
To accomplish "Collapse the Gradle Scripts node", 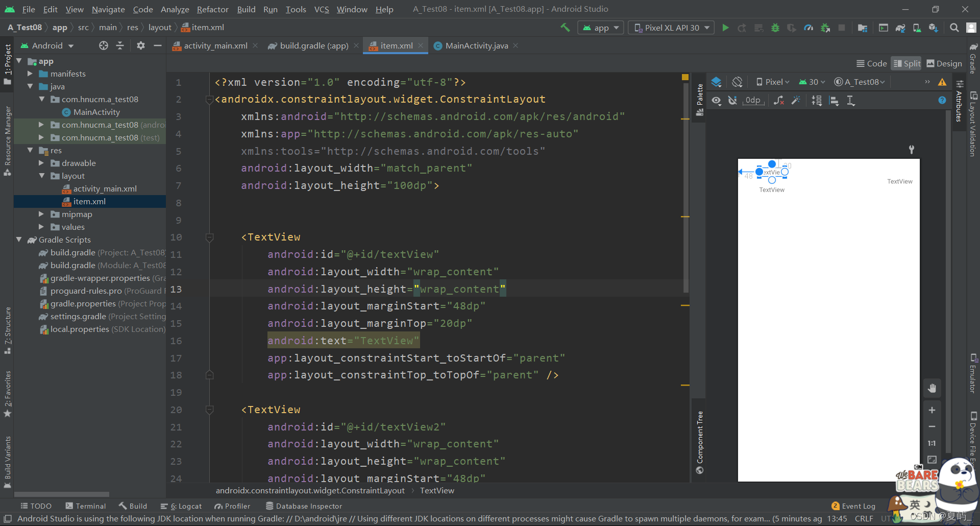I will coord(19,240).
